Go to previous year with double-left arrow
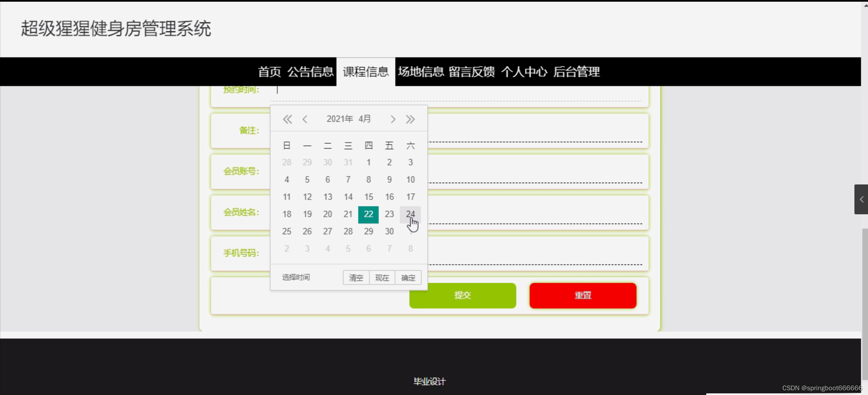The image size is (868, 395). point(287,119)
